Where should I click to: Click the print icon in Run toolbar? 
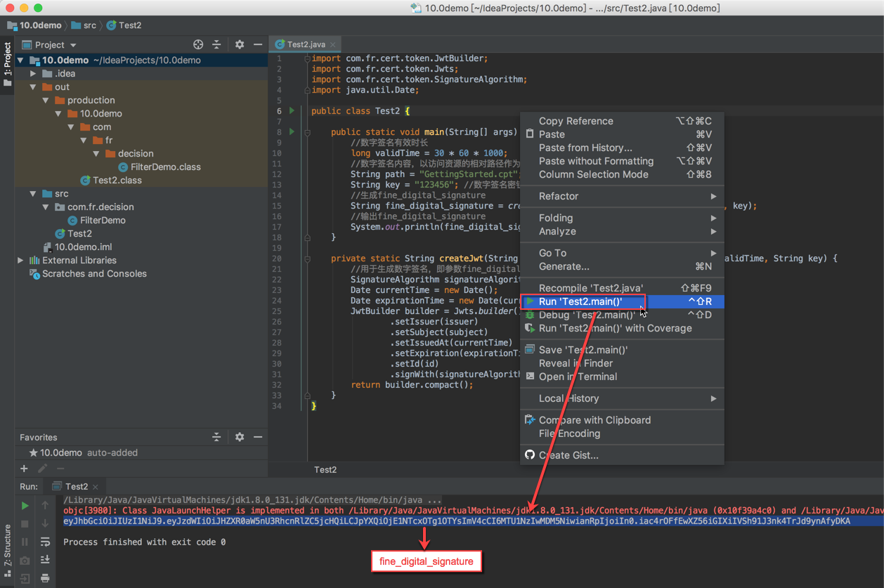[45, 578]
